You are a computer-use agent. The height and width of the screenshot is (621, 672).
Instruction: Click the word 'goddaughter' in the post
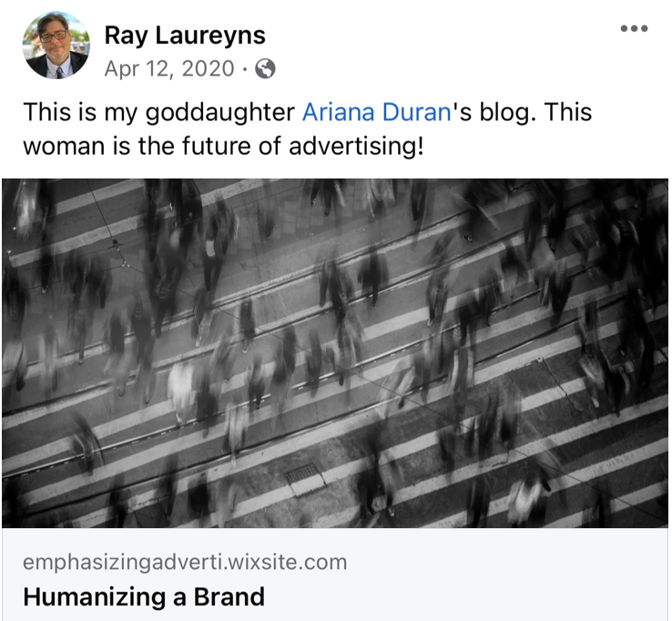coord(219,113)
